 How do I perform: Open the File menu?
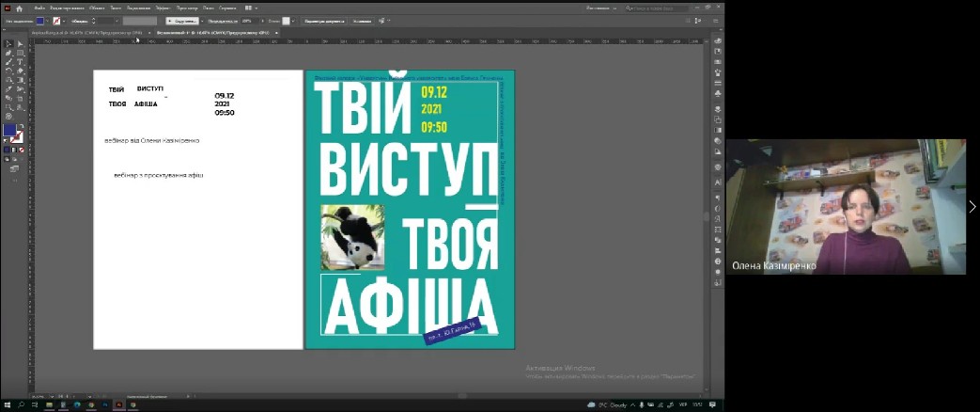click(x=41, y=8)
